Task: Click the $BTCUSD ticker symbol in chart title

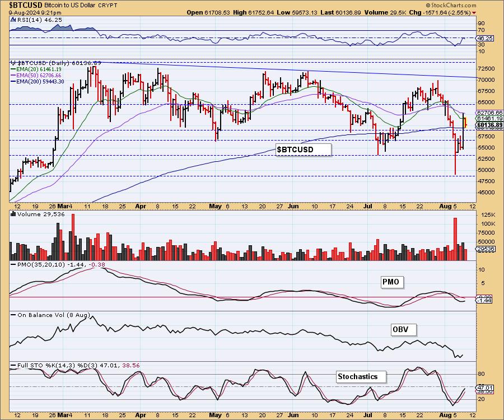Action: point(25,5)
